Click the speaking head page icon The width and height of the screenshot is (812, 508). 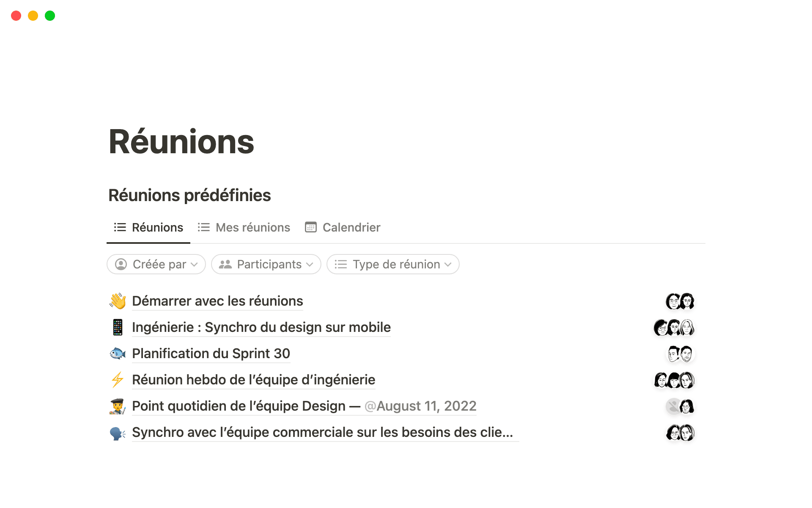point(118,433)
